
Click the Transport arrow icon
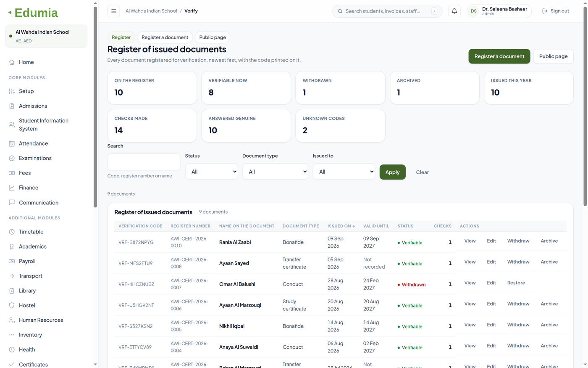click(12, 276)
